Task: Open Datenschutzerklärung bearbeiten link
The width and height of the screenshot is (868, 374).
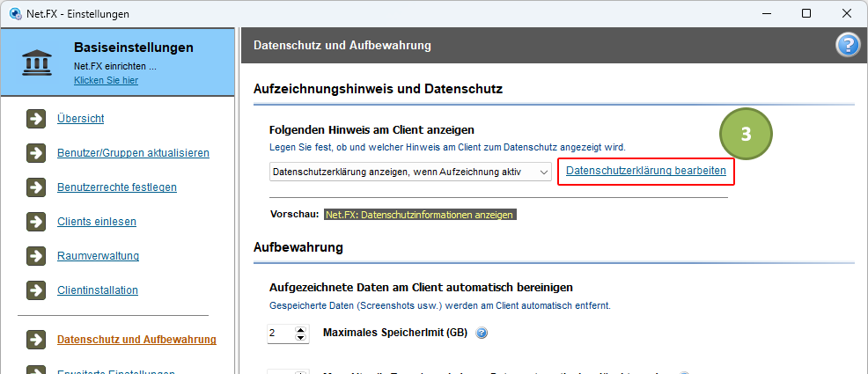Action: [x=646, y=171]
